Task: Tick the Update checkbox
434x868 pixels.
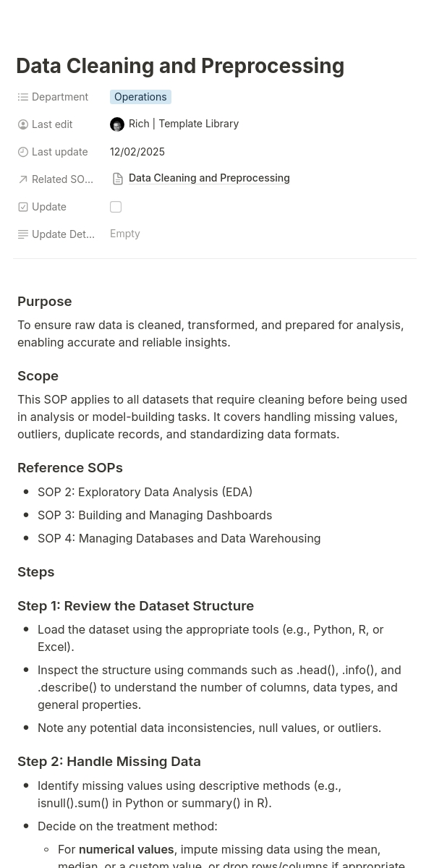Action: tap(116, 207)
